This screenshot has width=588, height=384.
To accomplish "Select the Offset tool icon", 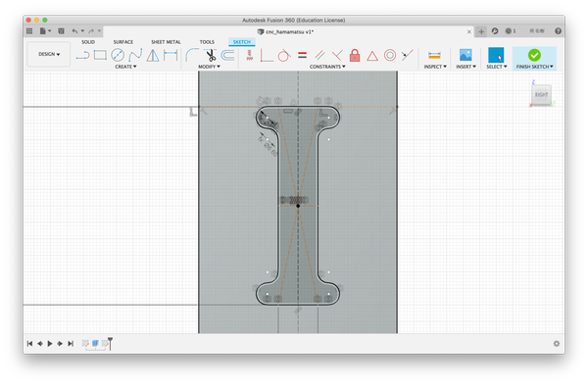I will (227, 56).
